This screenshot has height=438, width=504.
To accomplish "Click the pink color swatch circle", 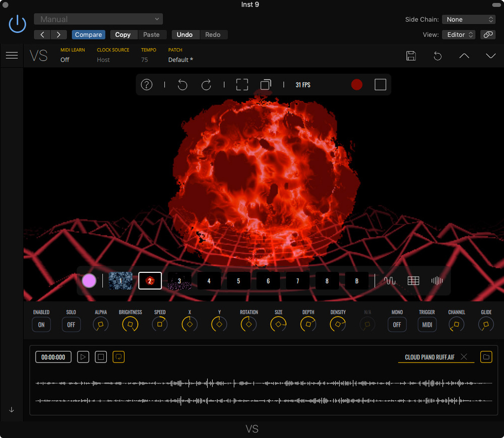I will click(x=89, y=281).
